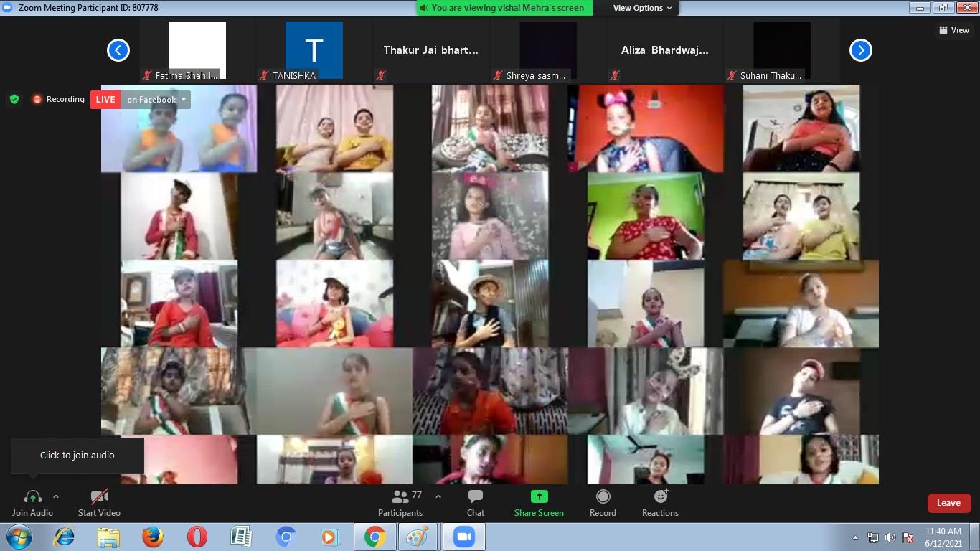Show previous participants with left arrow

click(118, 50)
